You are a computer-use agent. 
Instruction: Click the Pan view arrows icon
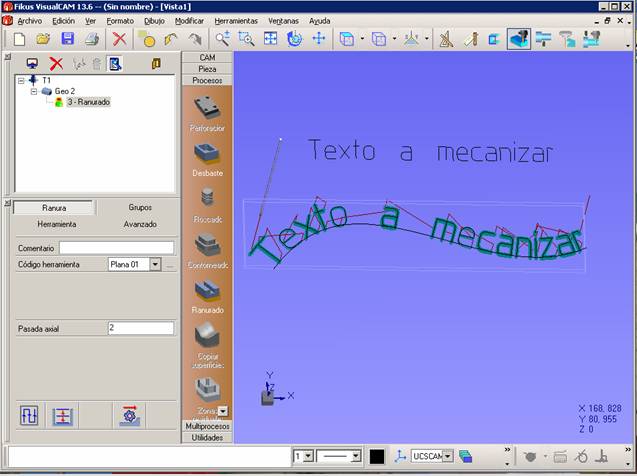[319, 39]
